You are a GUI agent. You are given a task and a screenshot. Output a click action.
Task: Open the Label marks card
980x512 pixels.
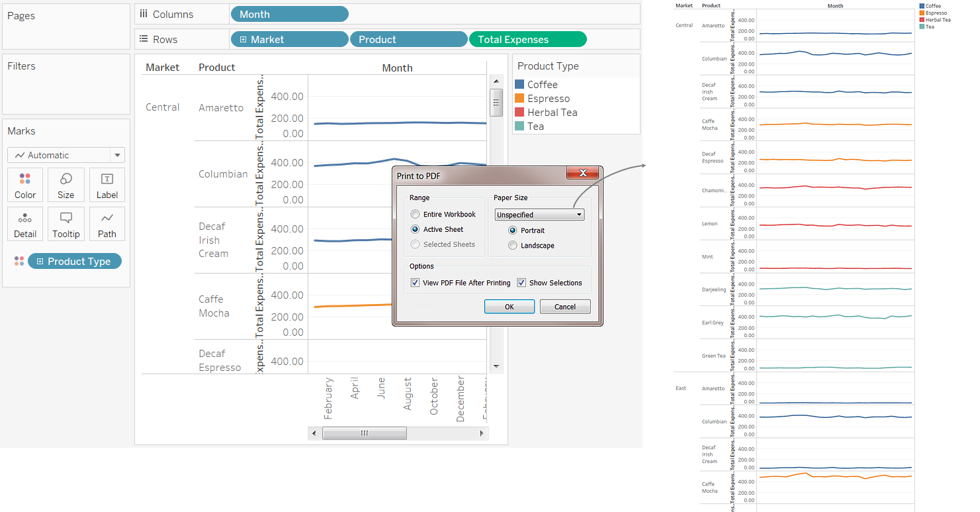107,185
